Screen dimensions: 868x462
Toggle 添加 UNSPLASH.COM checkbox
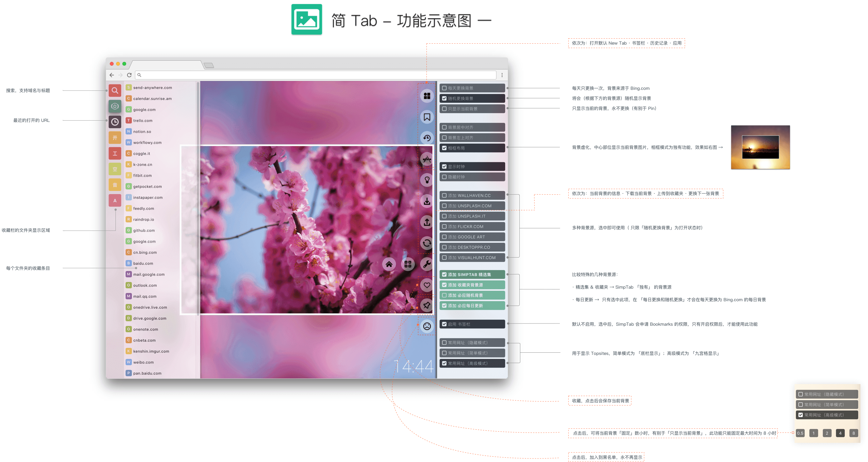click(444, 206)
